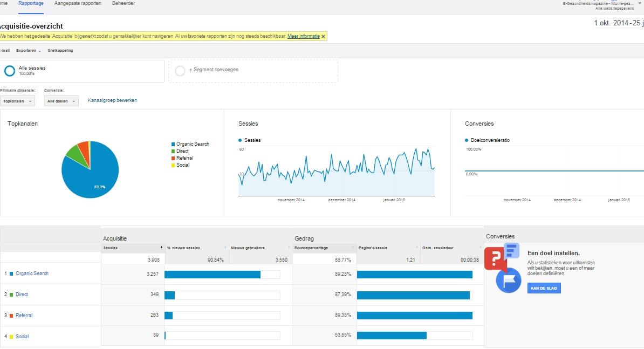Click the 3.257 sessions value
Image resolution: width=644 pixels, height=349 pixels.
tap(153, 273)
